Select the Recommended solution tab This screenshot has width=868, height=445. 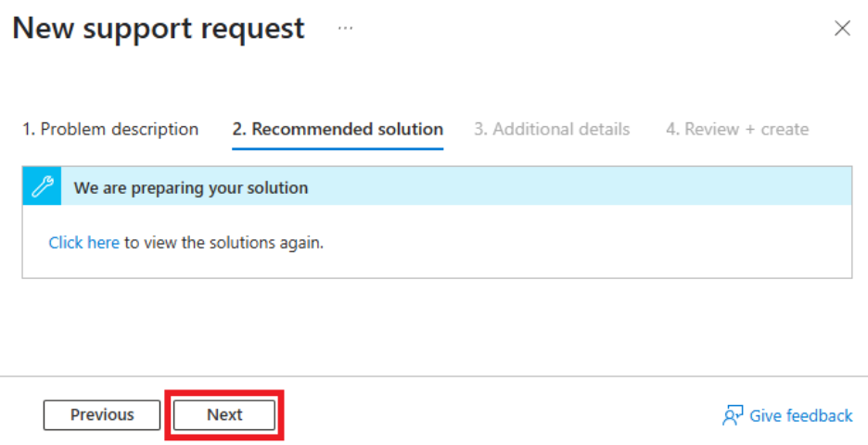[x=338, y=129]
